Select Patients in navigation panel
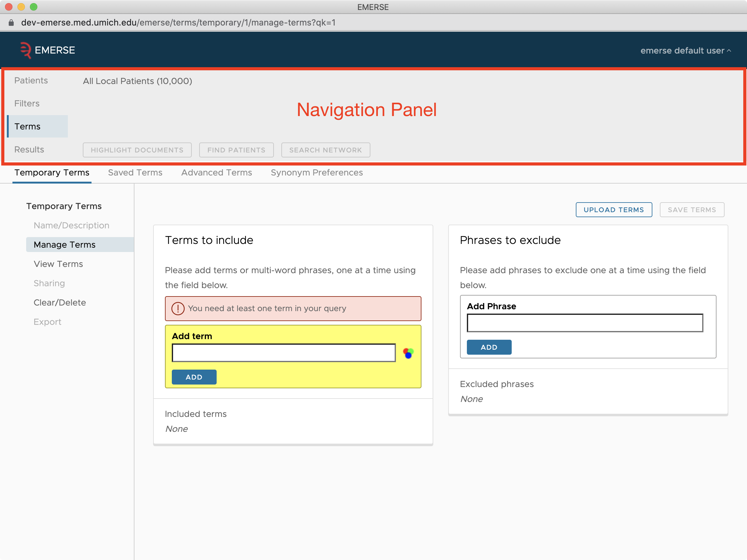The width and height of the screenshot is (747, 560). (31, 80)
